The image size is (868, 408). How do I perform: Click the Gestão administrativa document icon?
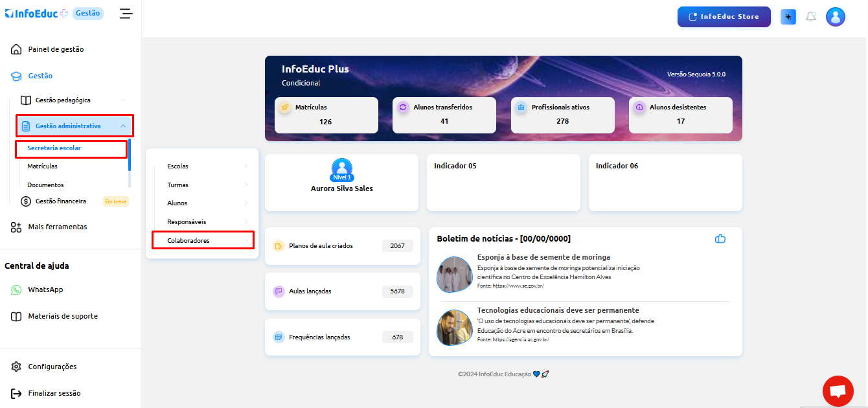coord(26,126)
